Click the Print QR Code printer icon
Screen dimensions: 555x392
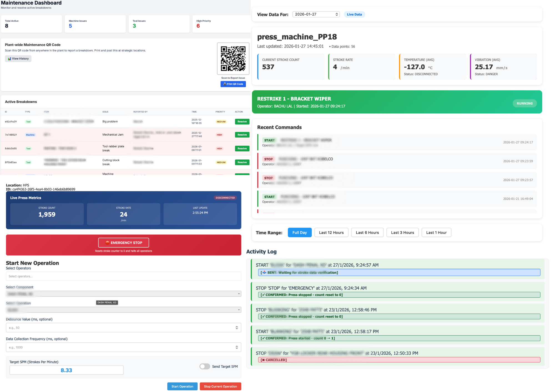point(225,84)
